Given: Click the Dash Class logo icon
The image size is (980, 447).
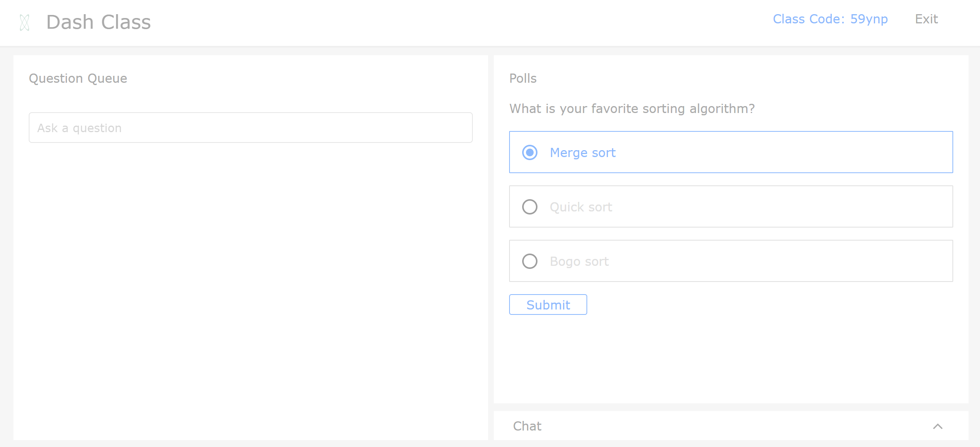Looking at the screenshot, I should (24, 22).
